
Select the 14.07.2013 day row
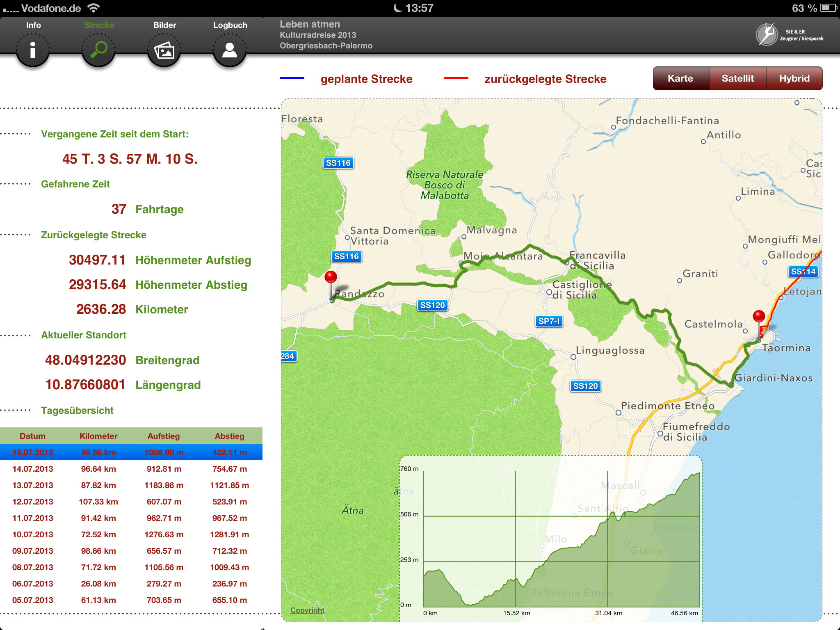131,469
